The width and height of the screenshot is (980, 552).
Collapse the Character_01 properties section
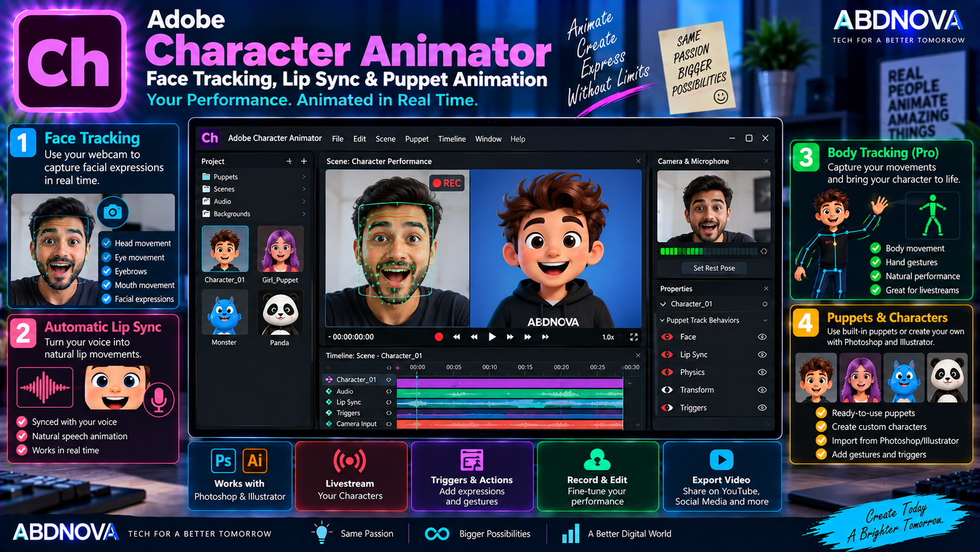coord(663,304)
